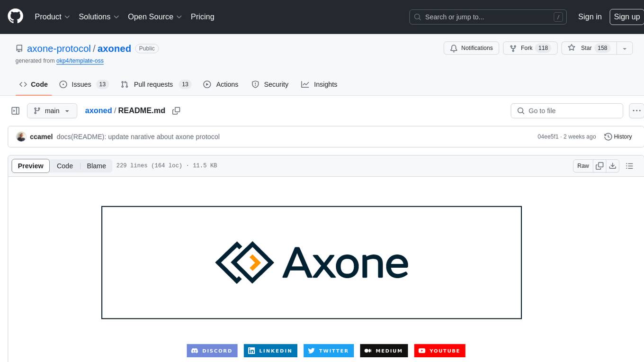The image size is (644, 362).
Task: Switch to the Pull requests tab
Action: [x=155, y=84]
